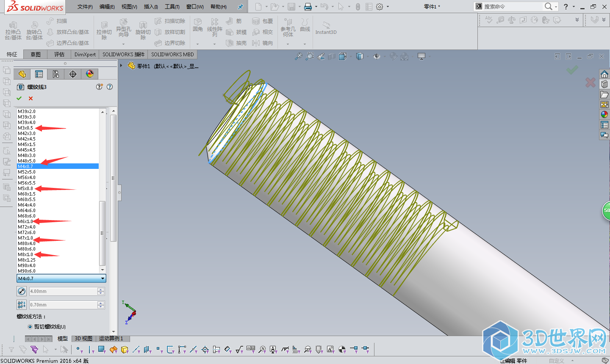This screenshot has height=364, width=610.
Task: Expand the Help question mark dropdown arrow
Action: click(x=574, y=6)
